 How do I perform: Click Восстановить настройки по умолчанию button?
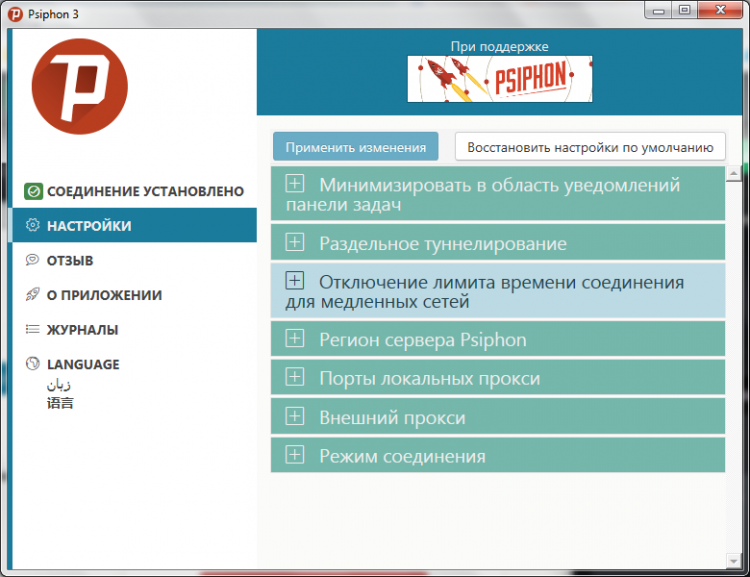(x=590, y=147)
